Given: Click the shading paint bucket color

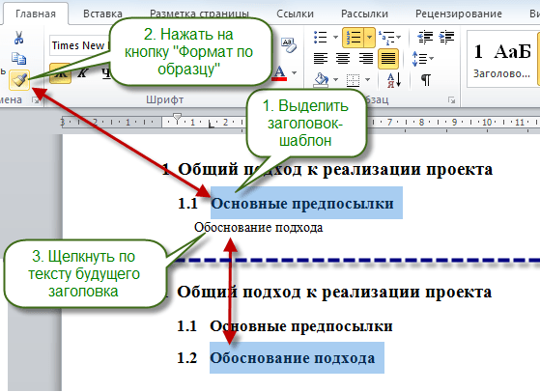Looking at the screenshot, I should point(321,80).
